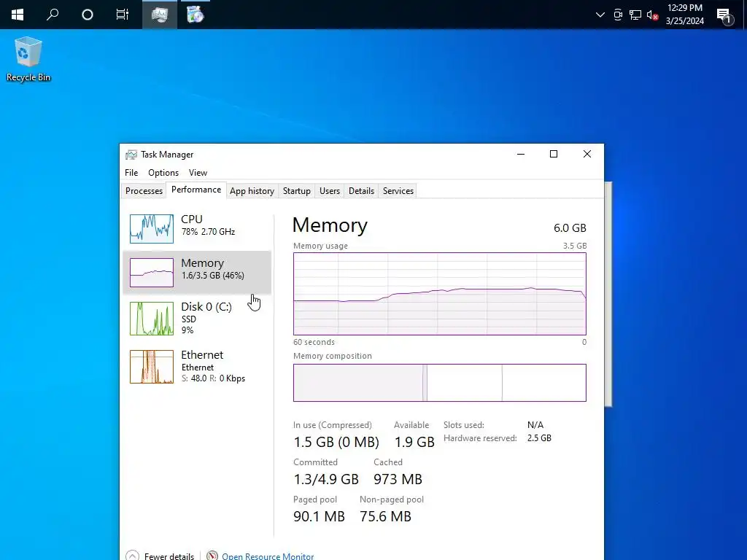Open the second pinned taskbar app icon

click(x=195, y=15)
